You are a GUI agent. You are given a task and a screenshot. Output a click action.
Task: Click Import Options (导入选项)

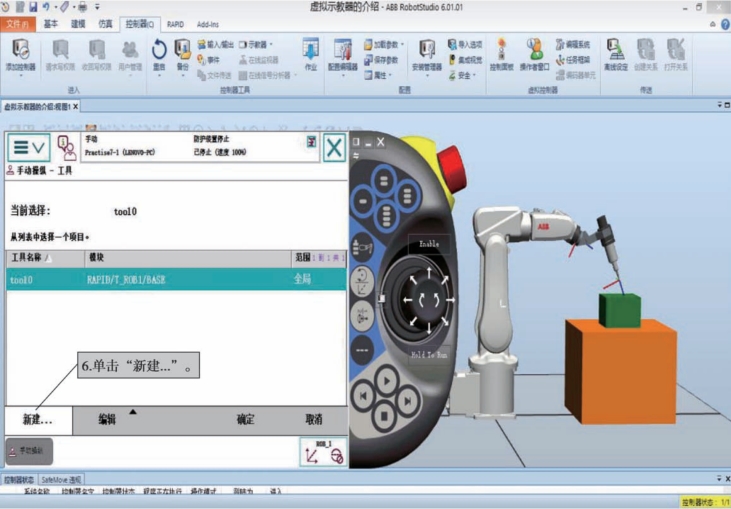[465, 44]
